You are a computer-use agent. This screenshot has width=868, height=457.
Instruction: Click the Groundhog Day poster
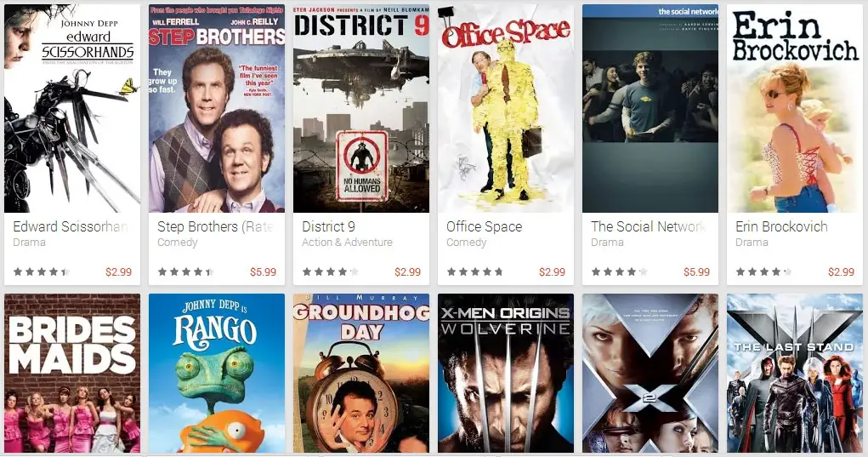pyautogui.click(x=361, y=374)
